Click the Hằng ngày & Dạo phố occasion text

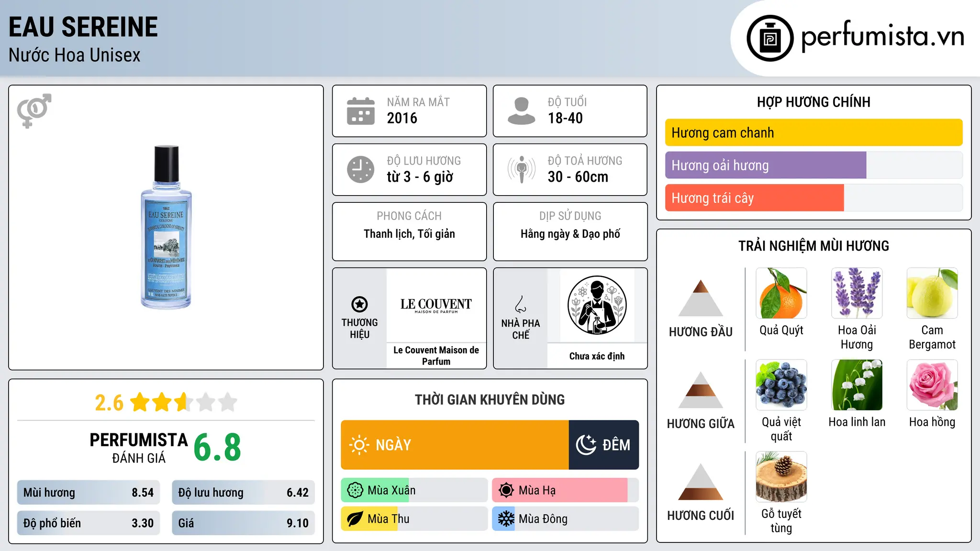coord(570,234)
